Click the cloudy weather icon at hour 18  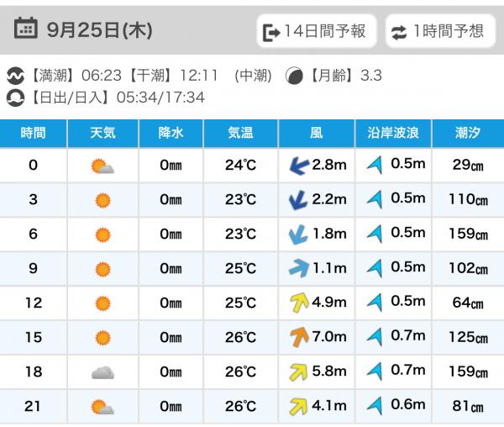tap(102, 373)
